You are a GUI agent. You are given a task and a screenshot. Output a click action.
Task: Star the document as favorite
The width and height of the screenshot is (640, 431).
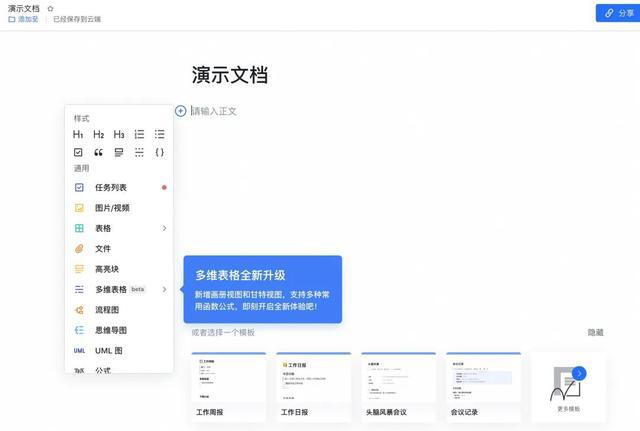click(x=50, y=9)
